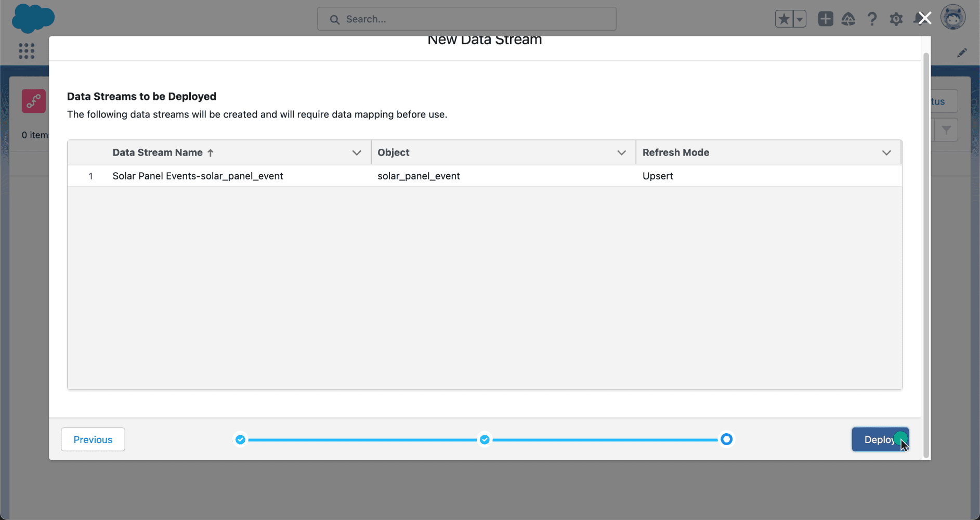This screenshot has height=520, width=980.
Task: Open the Help question mark icon
Action: click(x=872, y=19)
